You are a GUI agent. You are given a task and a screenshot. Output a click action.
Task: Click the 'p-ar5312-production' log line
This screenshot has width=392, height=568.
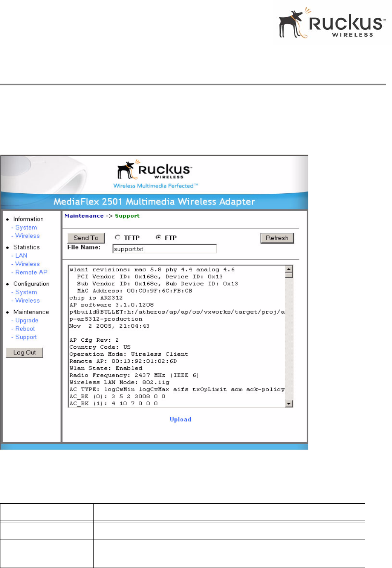pos(106,319)
